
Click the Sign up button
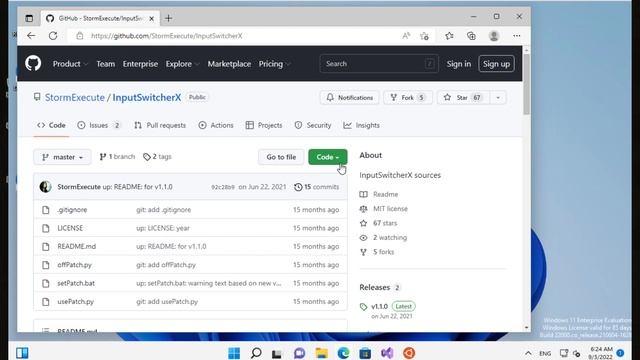[x=496, y=64]
